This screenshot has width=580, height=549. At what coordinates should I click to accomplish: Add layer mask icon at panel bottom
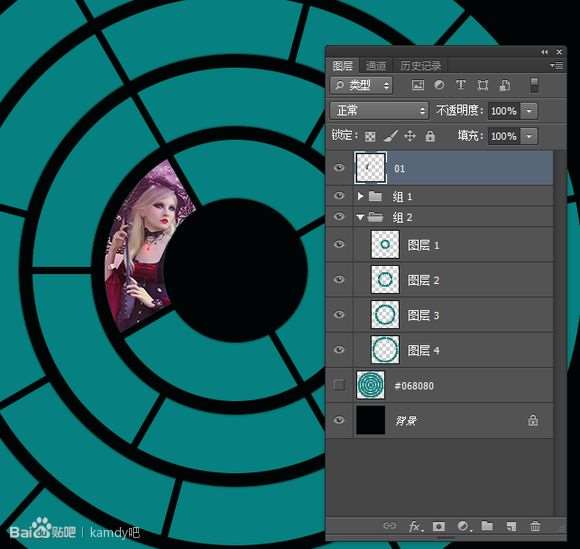(x=439, y=526)
